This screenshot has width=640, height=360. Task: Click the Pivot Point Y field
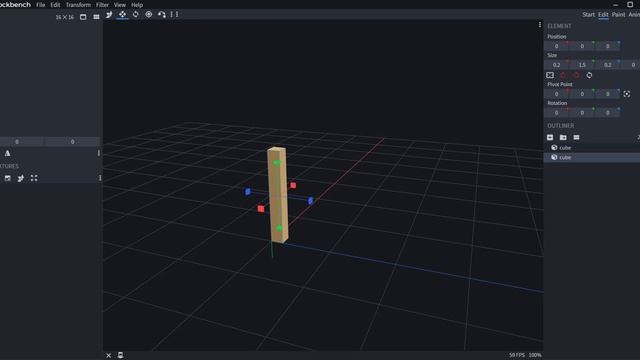tap(582, 94)
